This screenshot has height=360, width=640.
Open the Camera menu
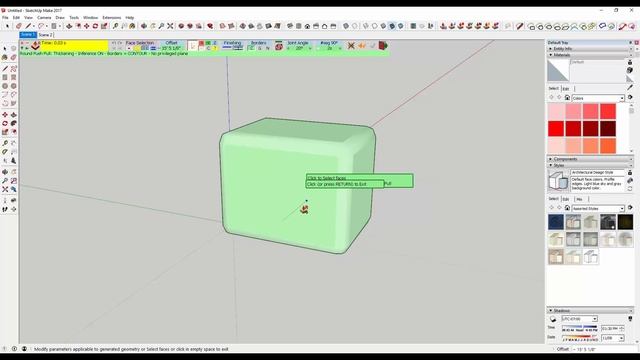(44, 18)
